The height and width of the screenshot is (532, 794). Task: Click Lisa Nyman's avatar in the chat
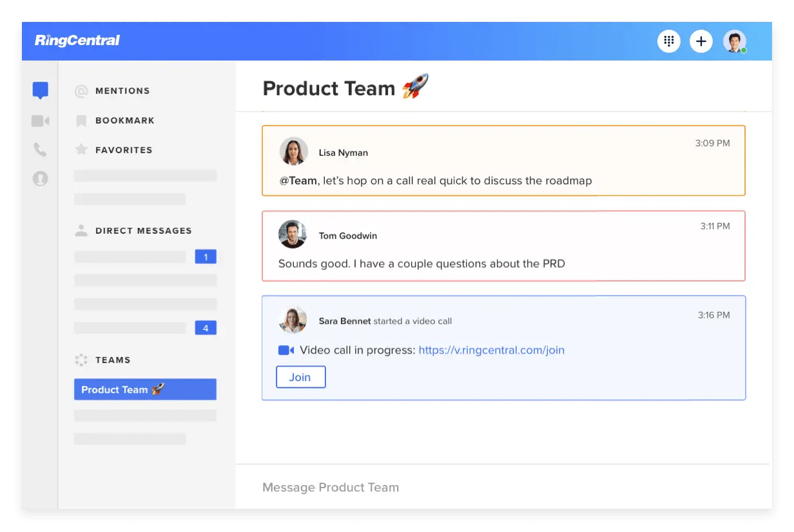coord(293,151)
